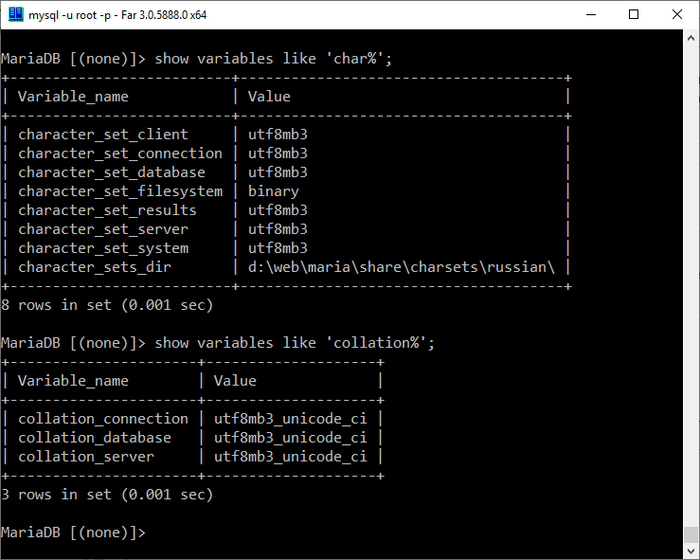Click the collation_server variable name
Viewport: 700px width, 560px height.
pos(86,457)
